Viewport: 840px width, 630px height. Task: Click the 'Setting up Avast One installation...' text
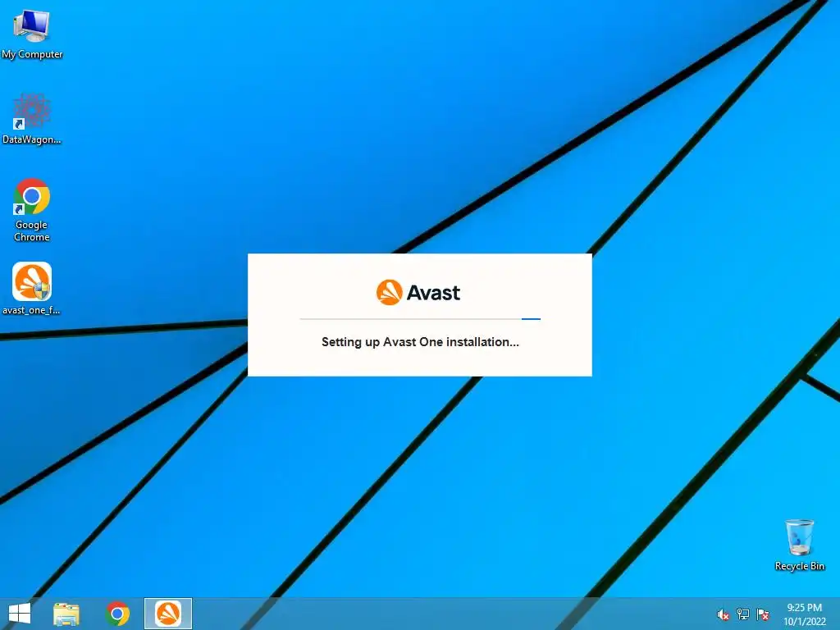click(420, 342)
